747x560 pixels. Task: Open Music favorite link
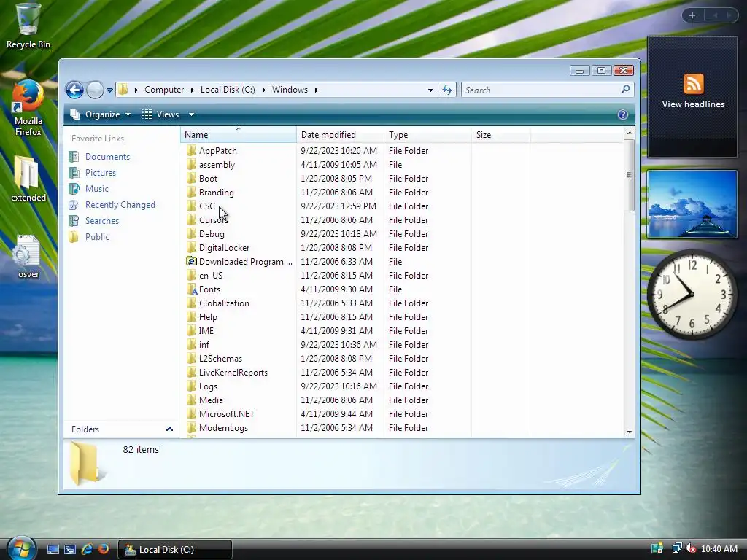click(97, 189)
